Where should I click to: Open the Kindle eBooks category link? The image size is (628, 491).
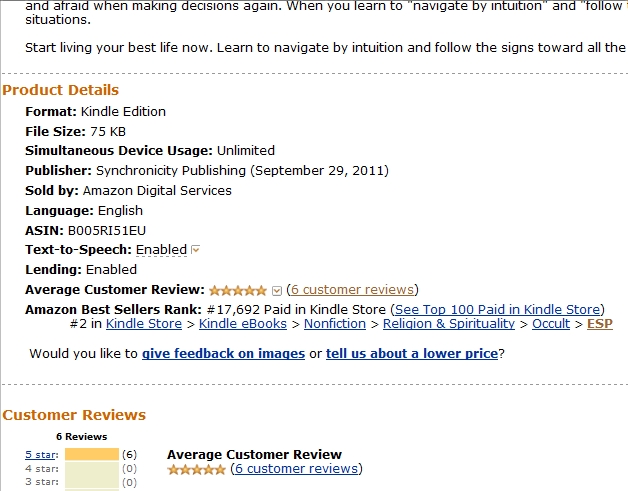point(243,324)
